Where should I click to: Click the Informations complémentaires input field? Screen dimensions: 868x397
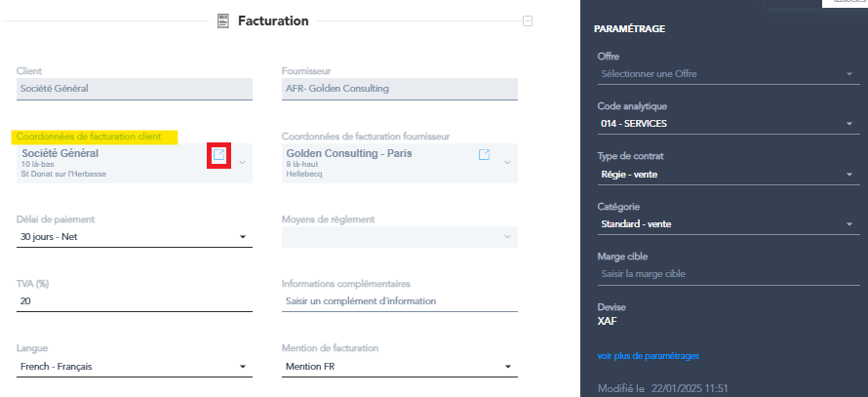pyautogui.click(x=400, y=301)
